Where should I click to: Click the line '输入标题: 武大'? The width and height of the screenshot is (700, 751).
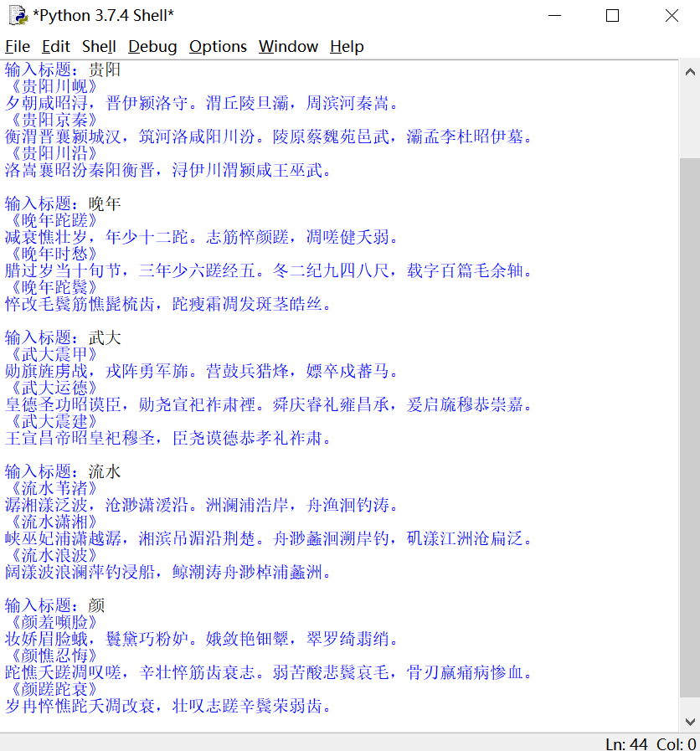pyautogui.click(x=63, y=338)
